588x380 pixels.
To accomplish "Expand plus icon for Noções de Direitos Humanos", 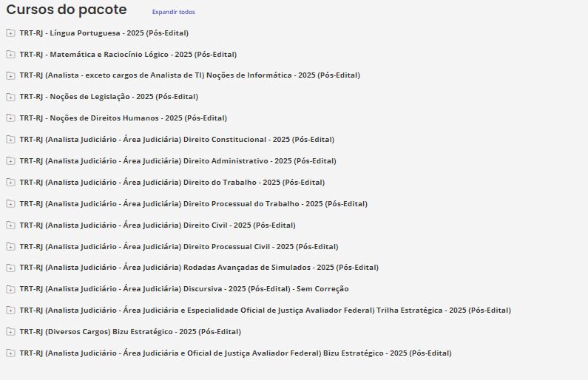I will click(10, 118).
